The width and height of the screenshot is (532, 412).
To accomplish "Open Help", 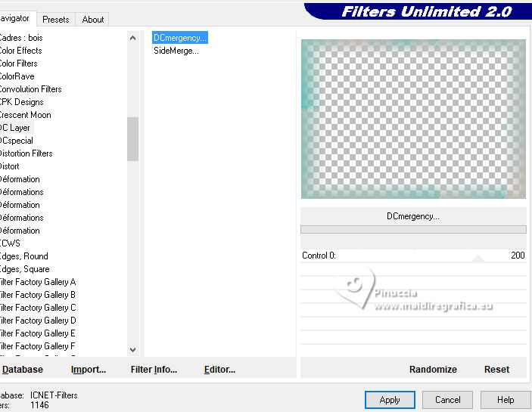I will (x=506, y=400).
